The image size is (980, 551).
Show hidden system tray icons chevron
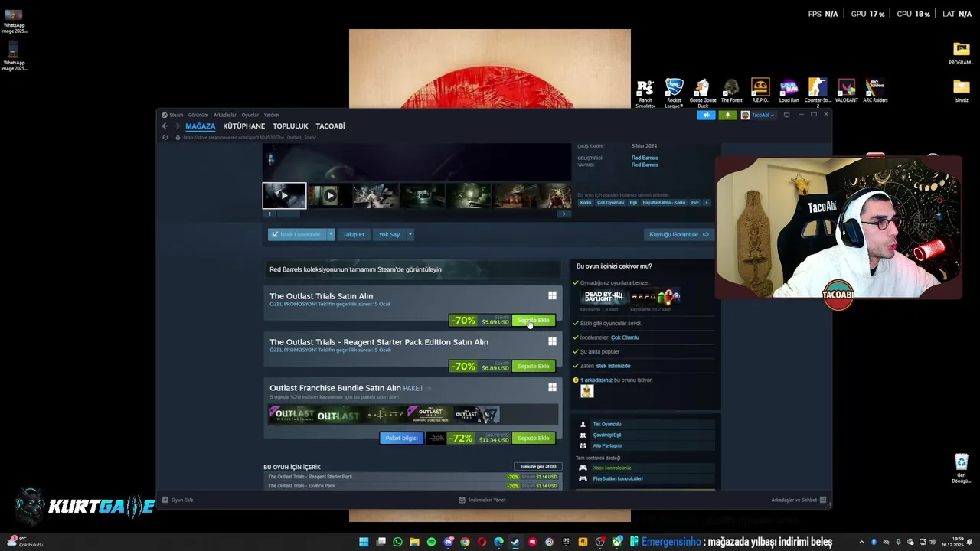(861, 542)
